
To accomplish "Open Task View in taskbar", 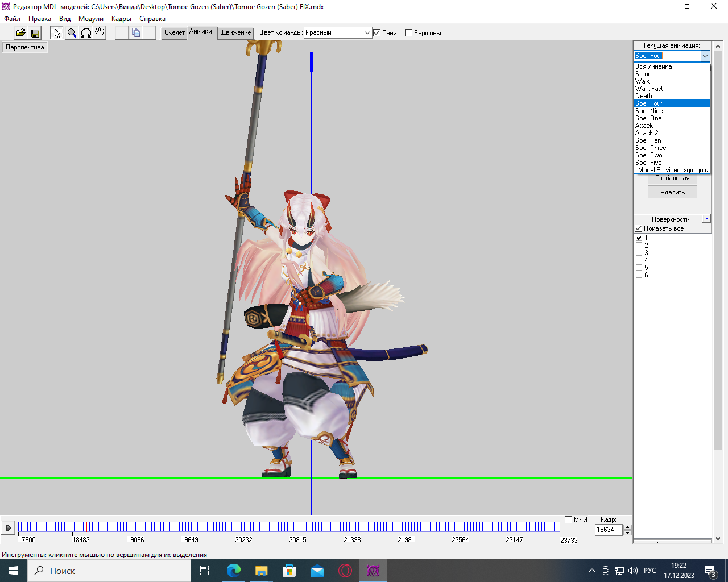I will 205,571.
